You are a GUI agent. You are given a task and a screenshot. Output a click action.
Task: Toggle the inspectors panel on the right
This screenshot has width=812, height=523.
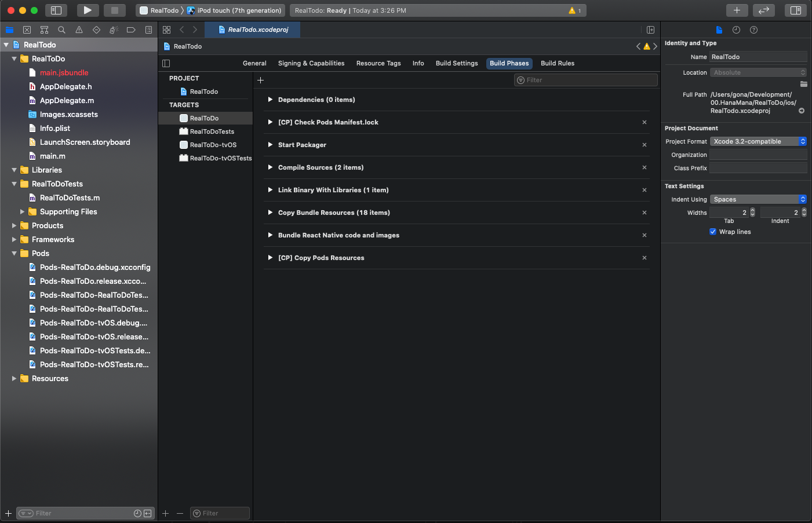796,10
